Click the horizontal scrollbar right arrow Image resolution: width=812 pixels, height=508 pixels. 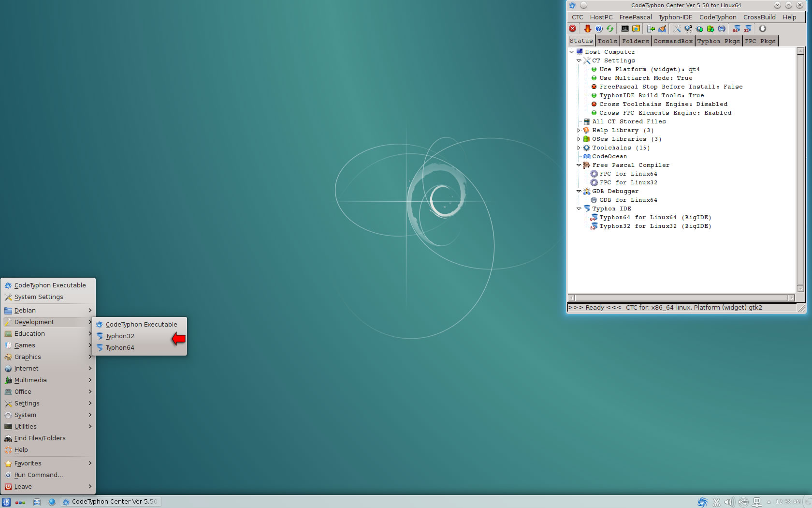click(791, 298)
